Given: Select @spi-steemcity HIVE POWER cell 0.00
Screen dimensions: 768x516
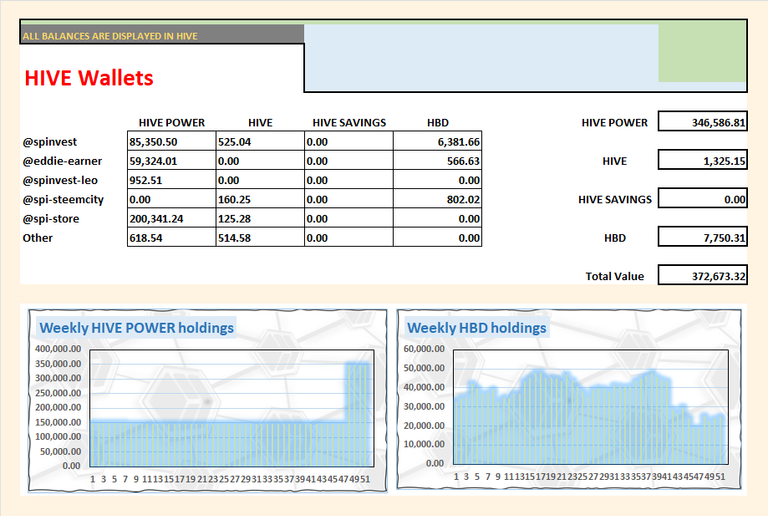Looking at the screenshot, I should coord(171,199).
